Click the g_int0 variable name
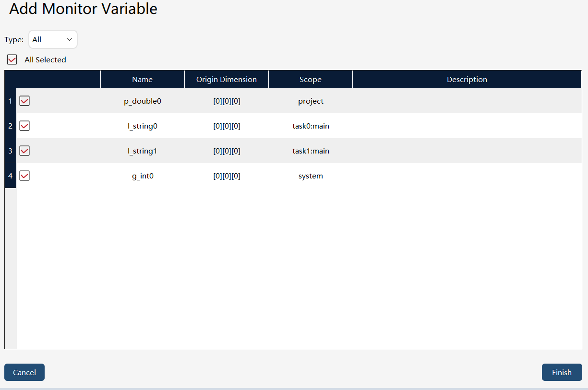 pos(143,176)
